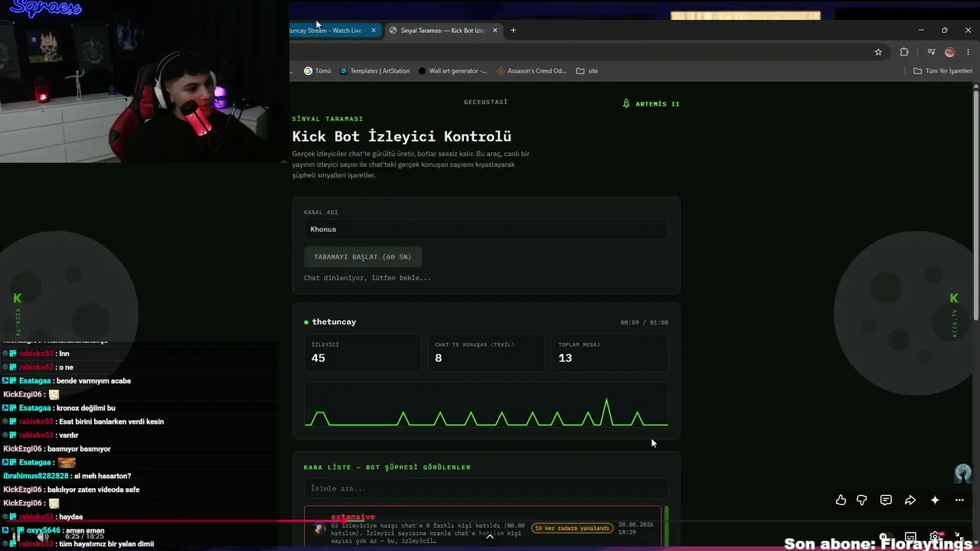The image size is (980, 551).
Task: Switch to the Sinyal Taraması tab
Action: click(443, 31)
